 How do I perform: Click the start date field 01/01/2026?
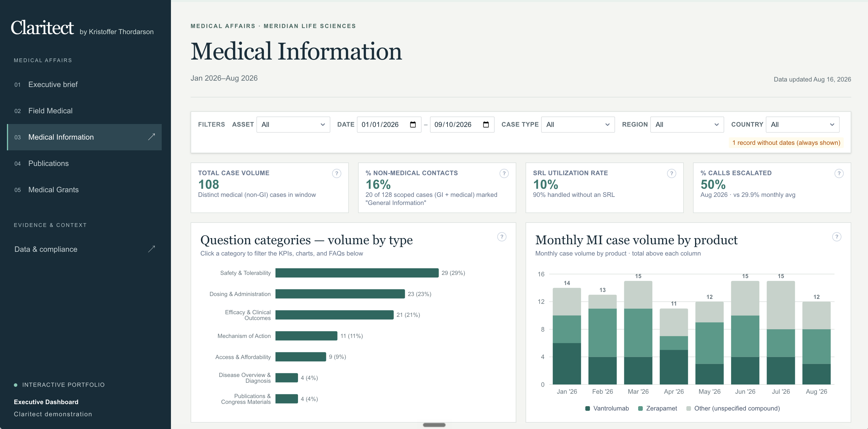tap(389, 124)
